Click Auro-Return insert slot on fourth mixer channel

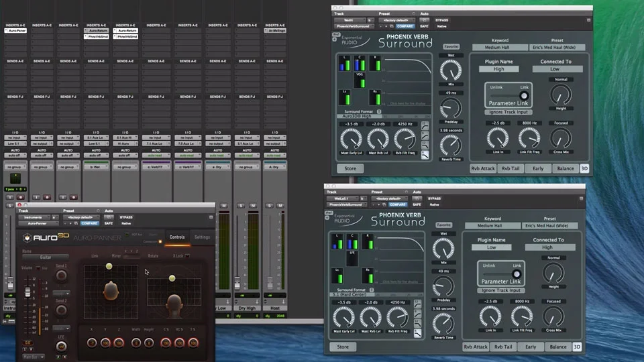[96, 31]
